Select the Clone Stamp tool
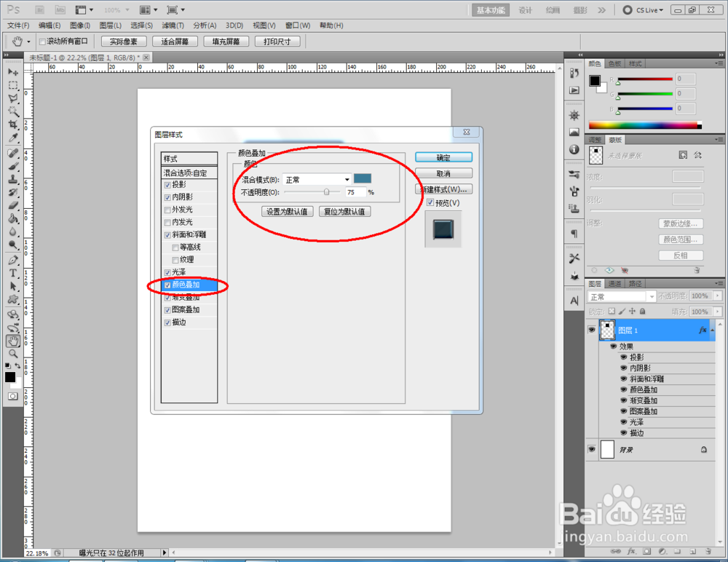Viewport: 728px width, 562px height. coord(13,179)
